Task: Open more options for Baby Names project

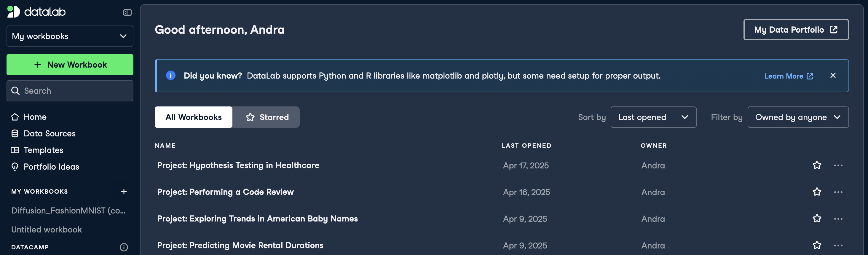Action: click(838, 219)
